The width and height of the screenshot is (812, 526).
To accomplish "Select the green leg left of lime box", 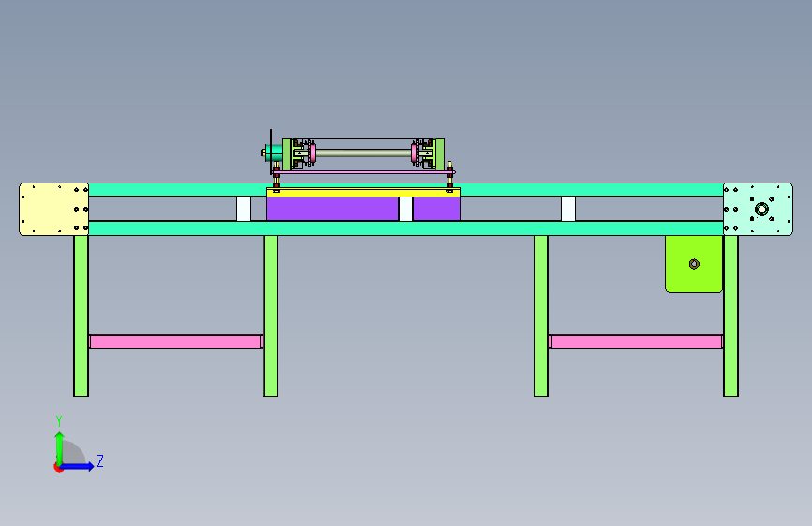I will 541,315.
